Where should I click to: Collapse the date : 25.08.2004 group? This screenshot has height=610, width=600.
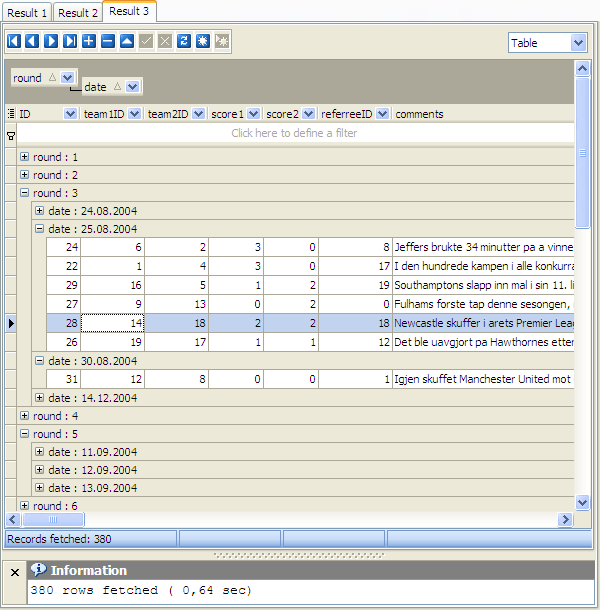pyautogui.click(x=40, y=229)
